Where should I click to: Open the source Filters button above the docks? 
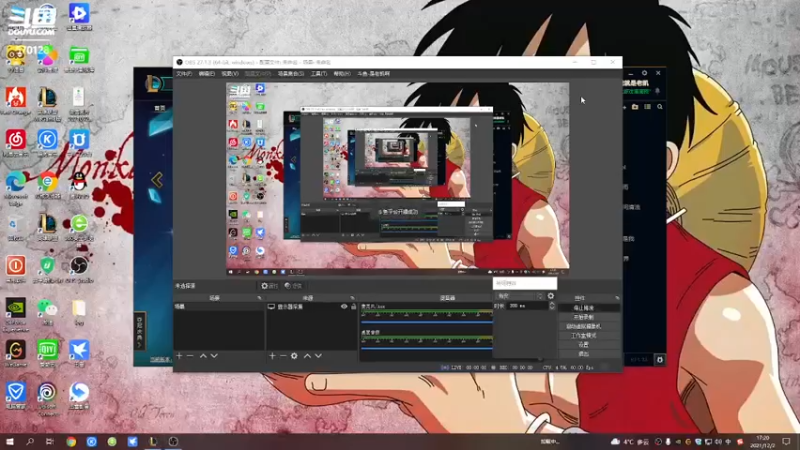pyautogui.click(x=293, y=286)
